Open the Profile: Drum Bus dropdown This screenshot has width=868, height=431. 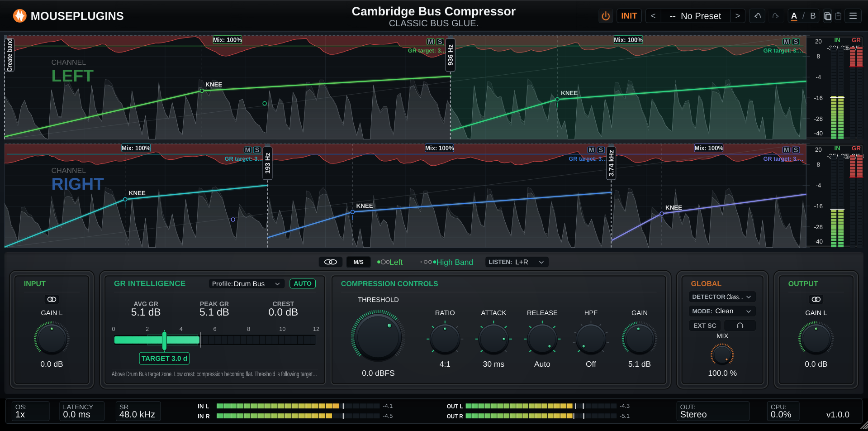247,284
